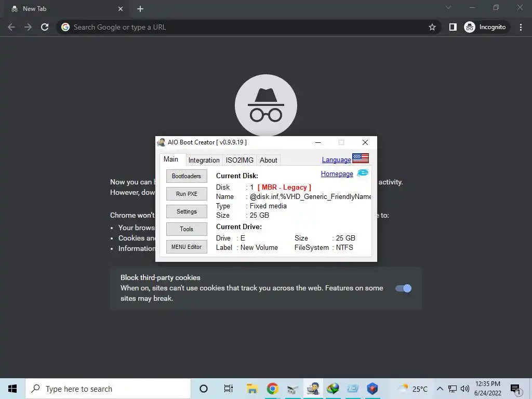This screenshot has height=399, width=532.
Task: Click the Current Drive heading
Action: tap(239, 227)
